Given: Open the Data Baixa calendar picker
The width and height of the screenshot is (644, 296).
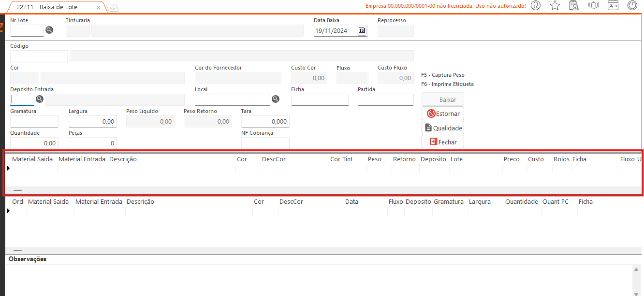Looking at the screenshot, I should pos(362,30).
